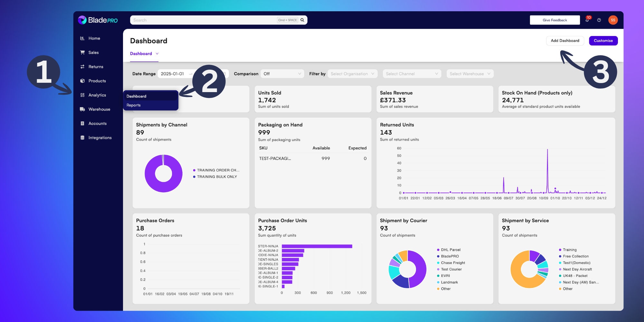The image size is (644, 322).
Task: Open Sales via the cart icon
Action: tap(82, 52)
